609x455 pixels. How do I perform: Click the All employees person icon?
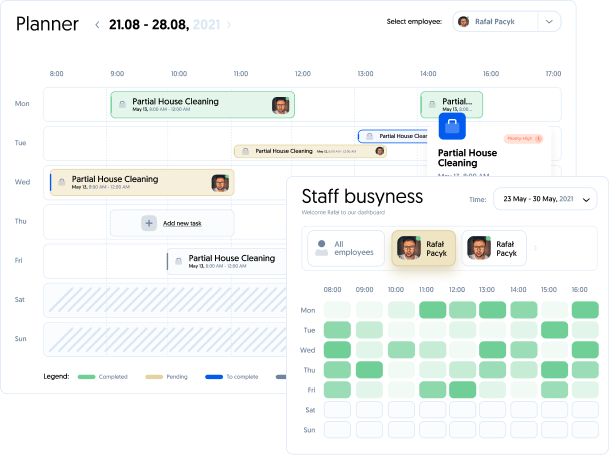[x=321, y=247]
